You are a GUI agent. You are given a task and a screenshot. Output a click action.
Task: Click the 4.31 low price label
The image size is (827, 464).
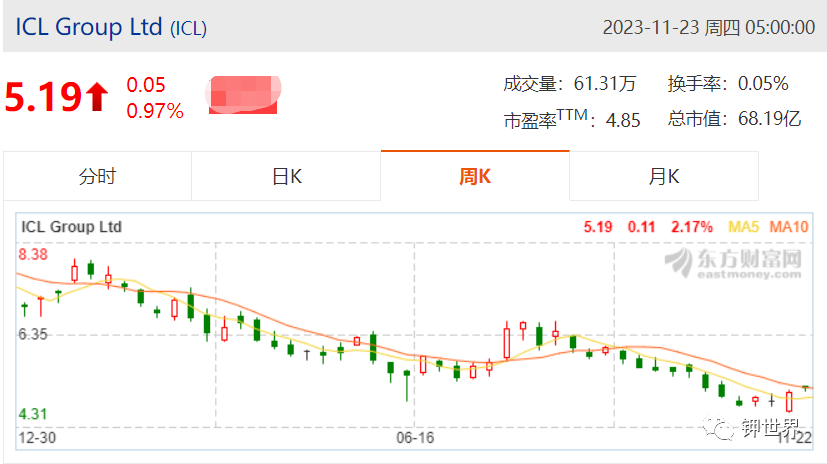(33, 414)
